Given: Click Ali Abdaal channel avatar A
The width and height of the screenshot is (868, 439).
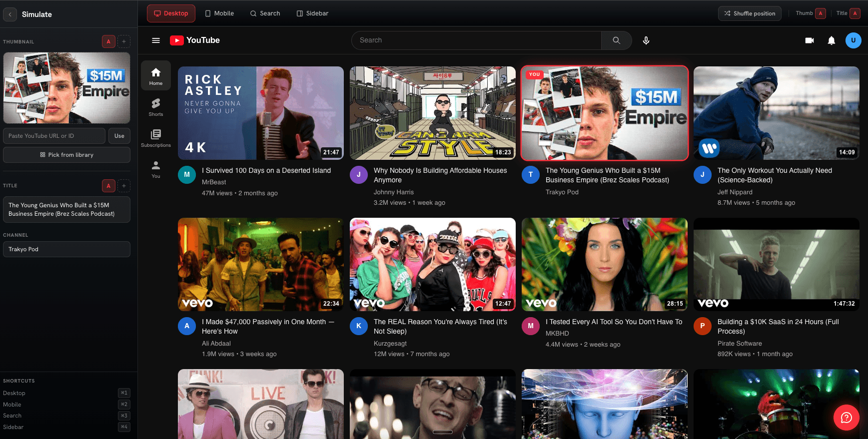Looking at the screenshot, I should (187, 326).
